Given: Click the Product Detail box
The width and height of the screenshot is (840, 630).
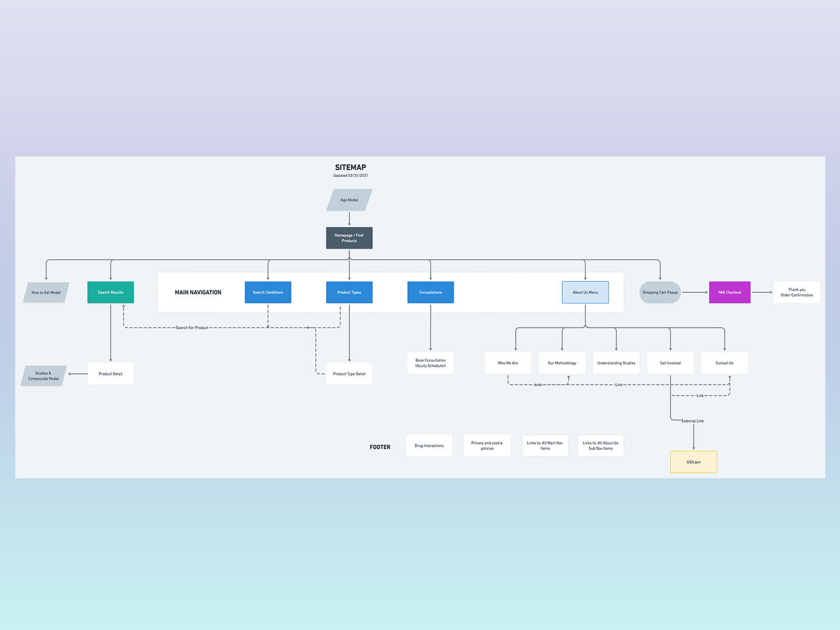Looking at the screenshot, I should (111, 374).
